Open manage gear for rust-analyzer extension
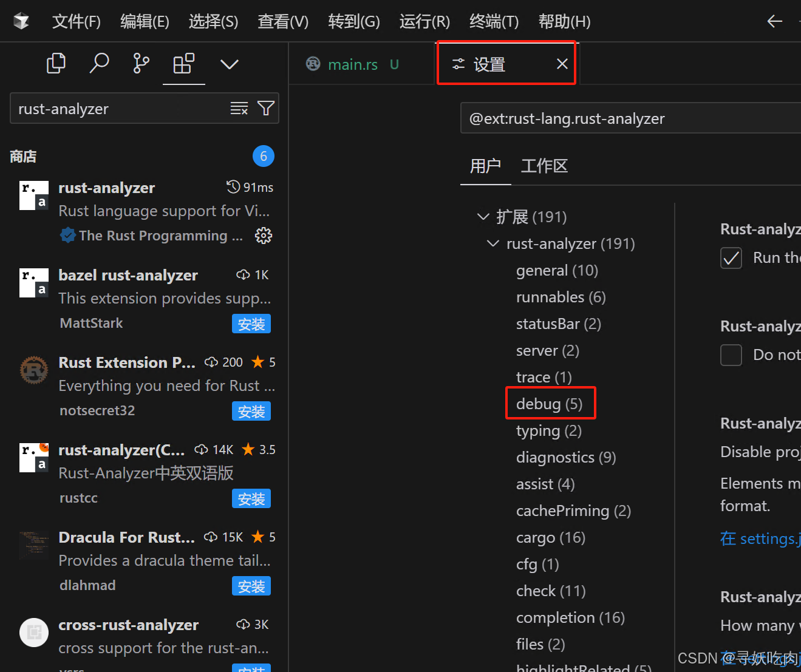Viewport: 801px width, 672px height. coord(264,236)
